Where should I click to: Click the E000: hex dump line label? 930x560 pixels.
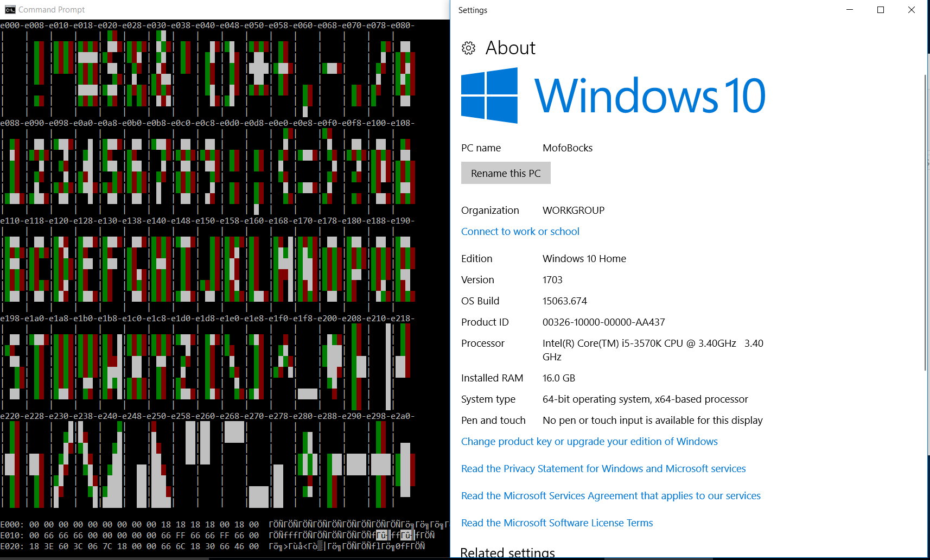pos(12,525)
